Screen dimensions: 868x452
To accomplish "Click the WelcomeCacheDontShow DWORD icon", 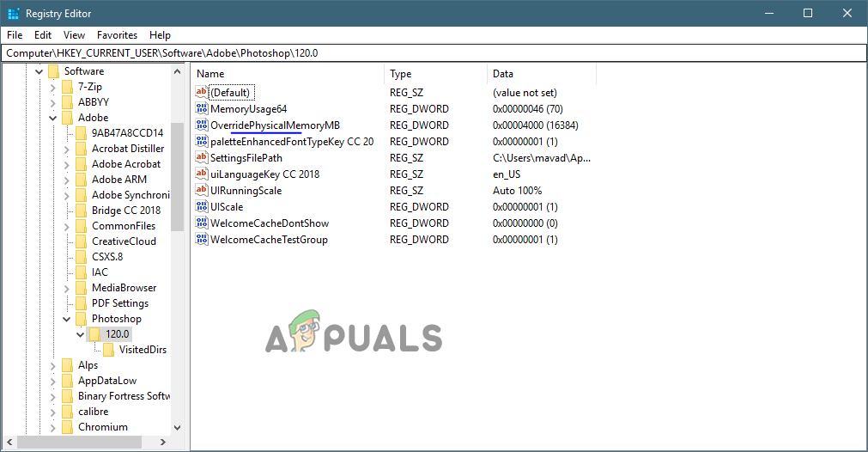I will (202, 223).
